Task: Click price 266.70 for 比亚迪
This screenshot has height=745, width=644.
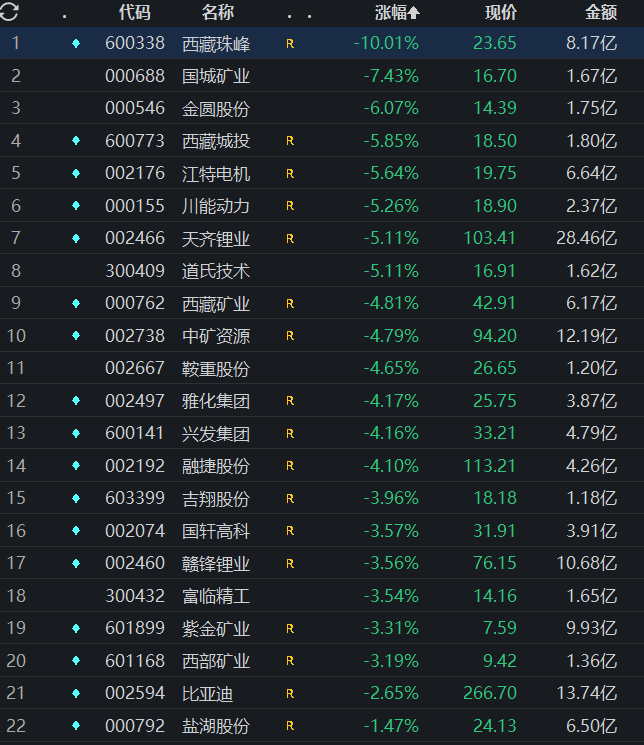Action: click(490, 693)
